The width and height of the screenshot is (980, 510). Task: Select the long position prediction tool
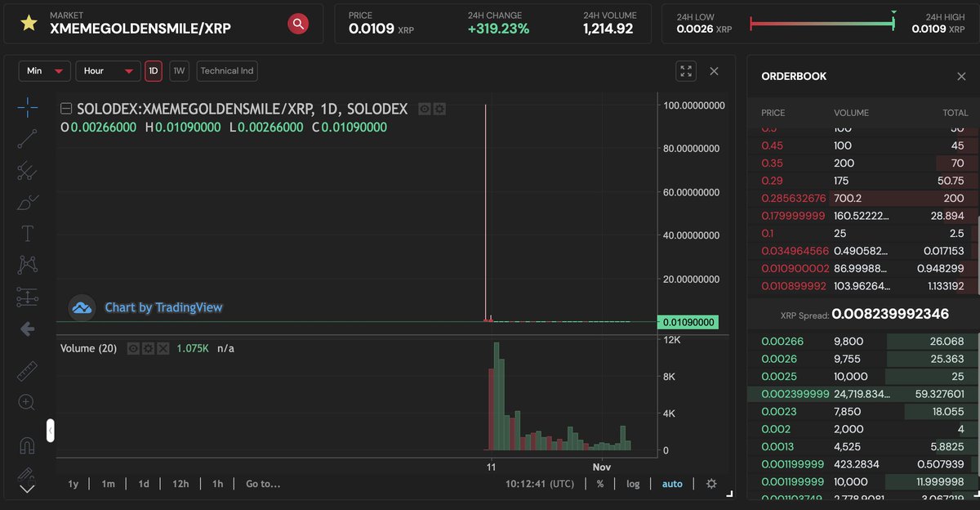27,297
